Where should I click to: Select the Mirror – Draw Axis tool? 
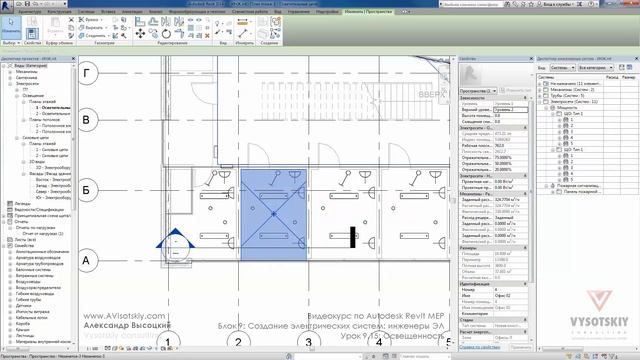(179, 22)
